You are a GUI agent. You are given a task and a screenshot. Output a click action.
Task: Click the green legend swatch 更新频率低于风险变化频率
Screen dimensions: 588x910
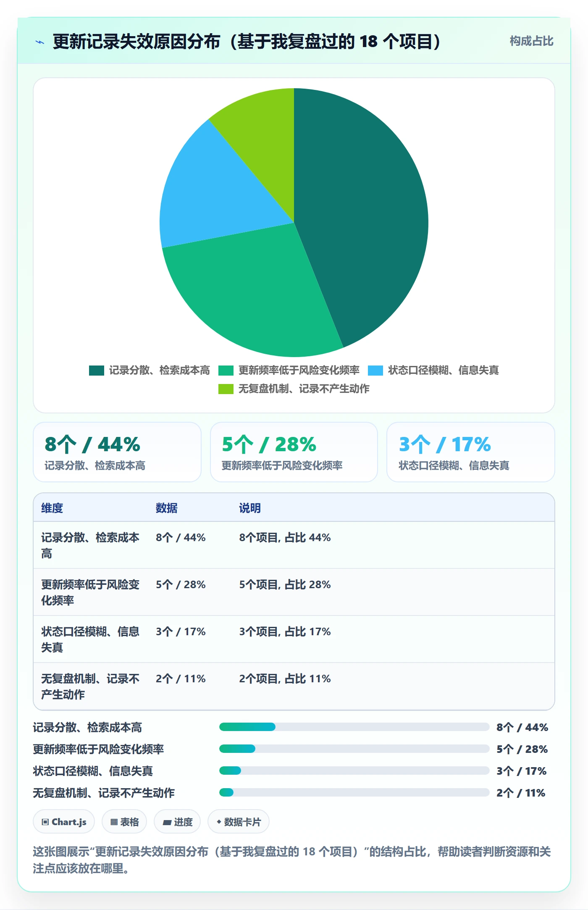tap(226, 371)
